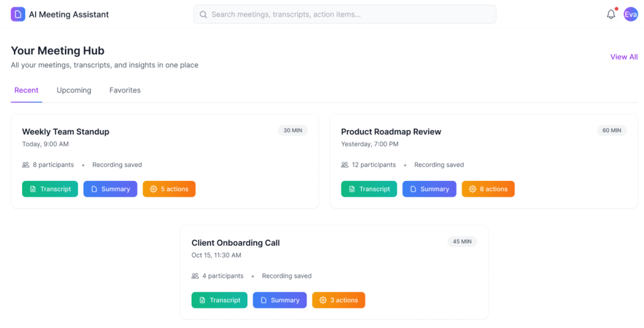Screen dimensions: 644x328
Task: Click the search magnifier icon
Action: 203,14
